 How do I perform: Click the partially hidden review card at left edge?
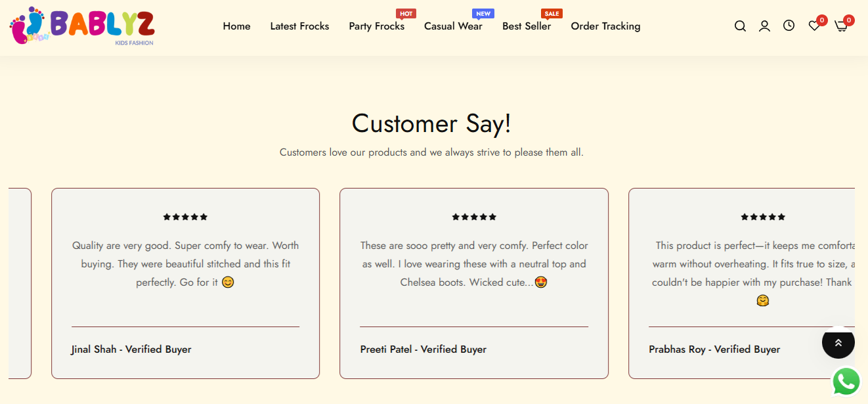20,283
